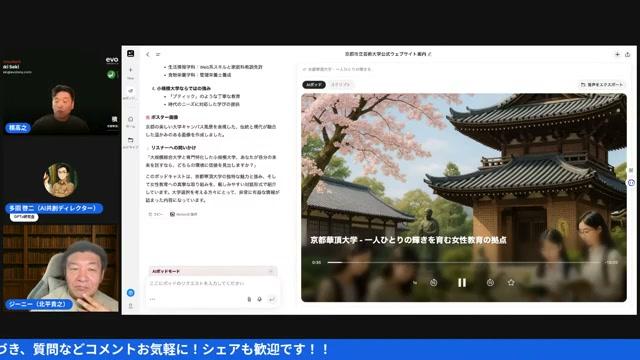Click the elapsed time 0:35 label
The width and height of the screenshot is (640, 360).
(x=316, y=262)
